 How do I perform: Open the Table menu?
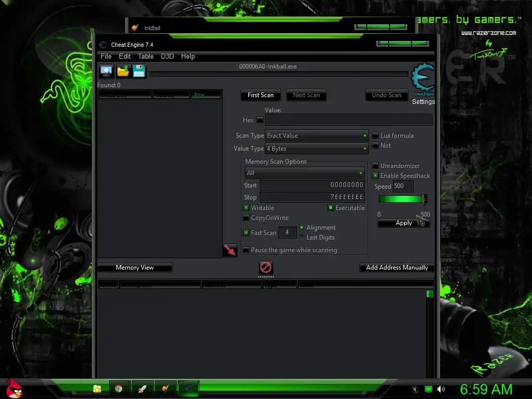145,56
